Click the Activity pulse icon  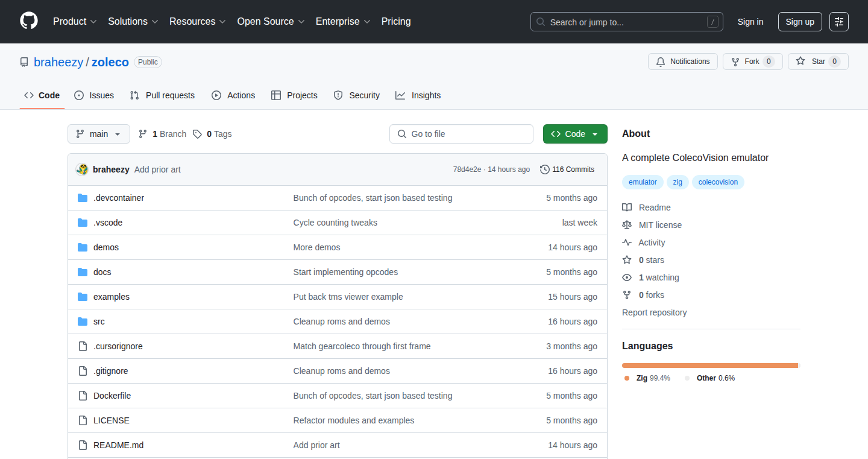627,242
